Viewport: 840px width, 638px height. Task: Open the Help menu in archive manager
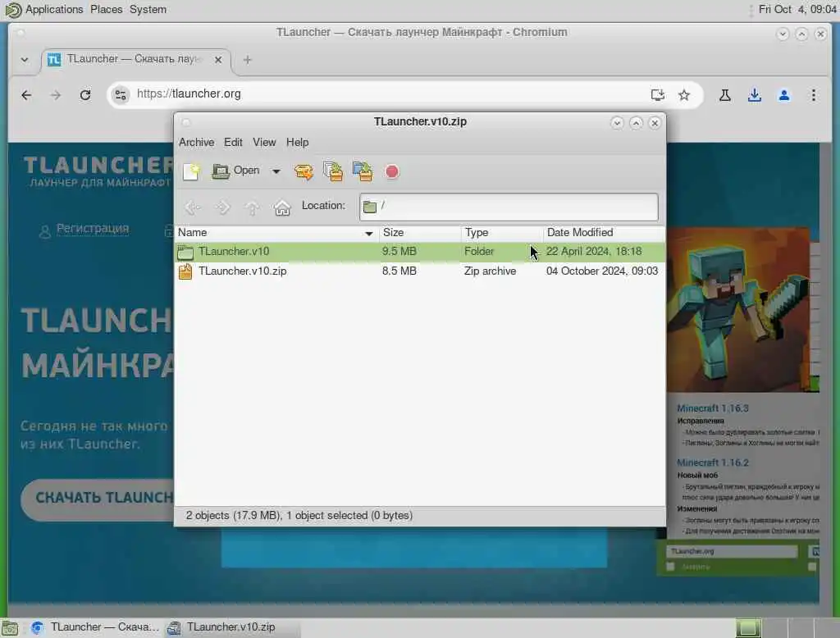tap(297, 143)
